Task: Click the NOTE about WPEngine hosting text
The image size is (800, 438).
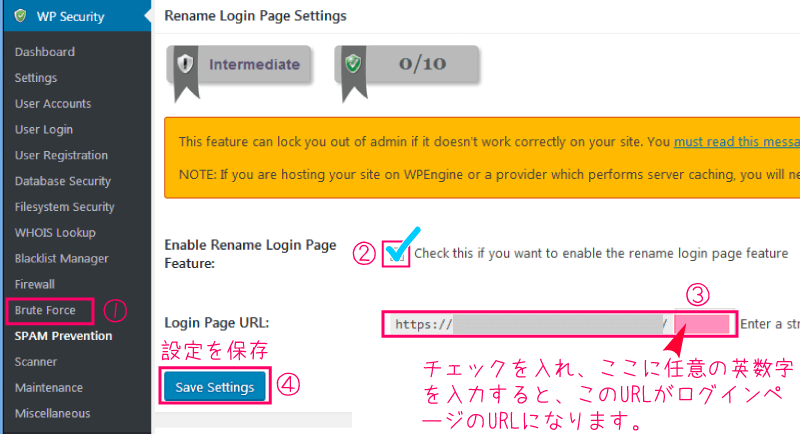Action: 489,175
